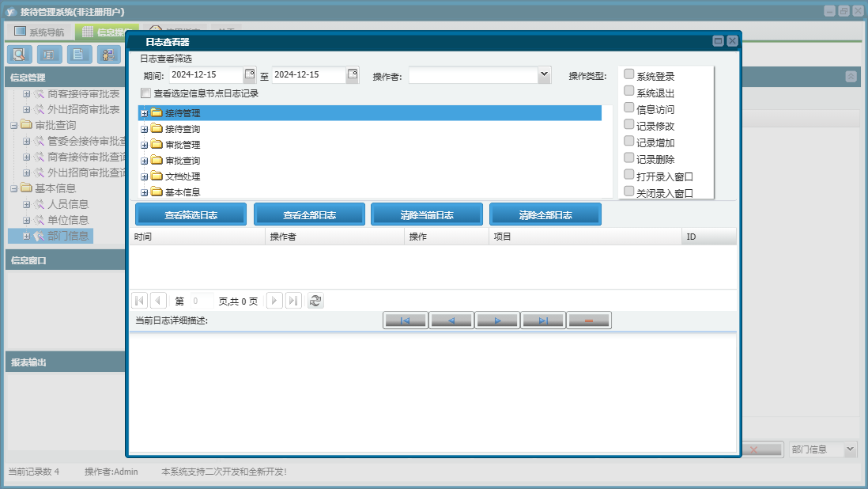Jump to last log detail record
Image resolution: width=868 pixels, height=489 pixels.
tap(543, 320)
